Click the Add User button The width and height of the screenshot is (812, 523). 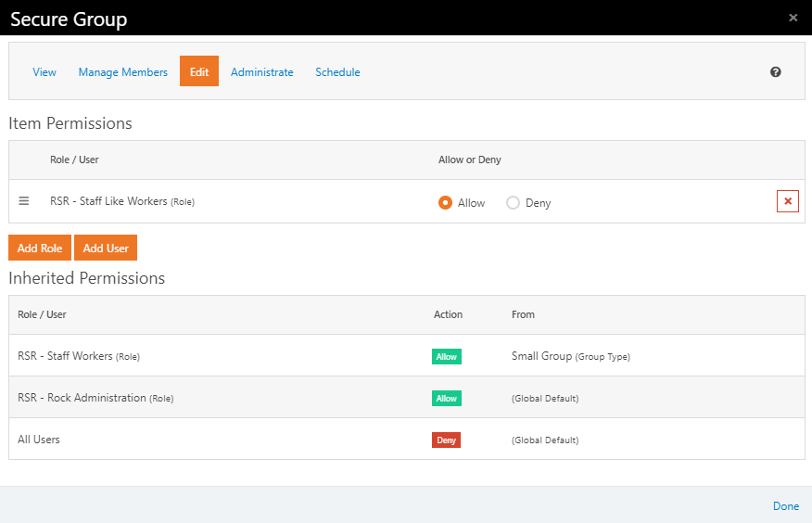click(x=106, y=248)
